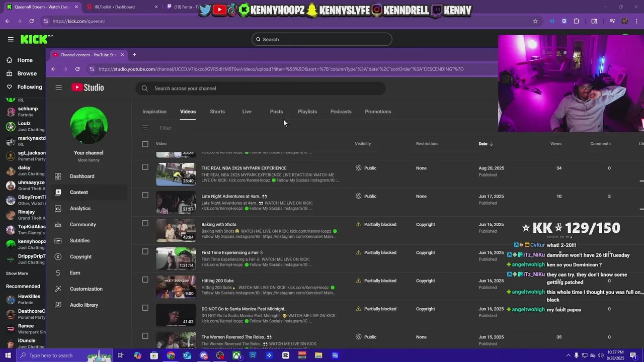Open the notification center icon
Viewport: 644px width, 362px height.
(633, 355)
